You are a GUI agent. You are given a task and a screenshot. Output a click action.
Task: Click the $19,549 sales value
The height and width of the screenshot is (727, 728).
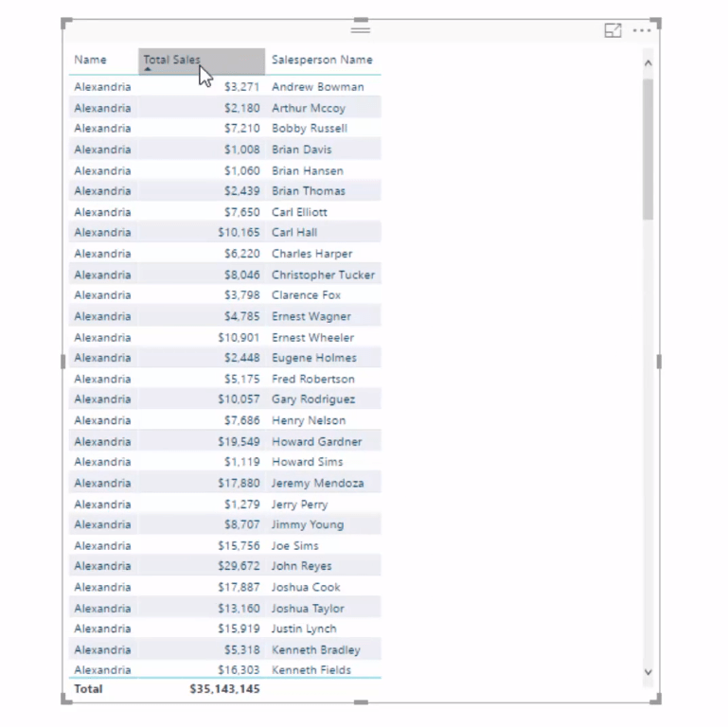(239, 441)
